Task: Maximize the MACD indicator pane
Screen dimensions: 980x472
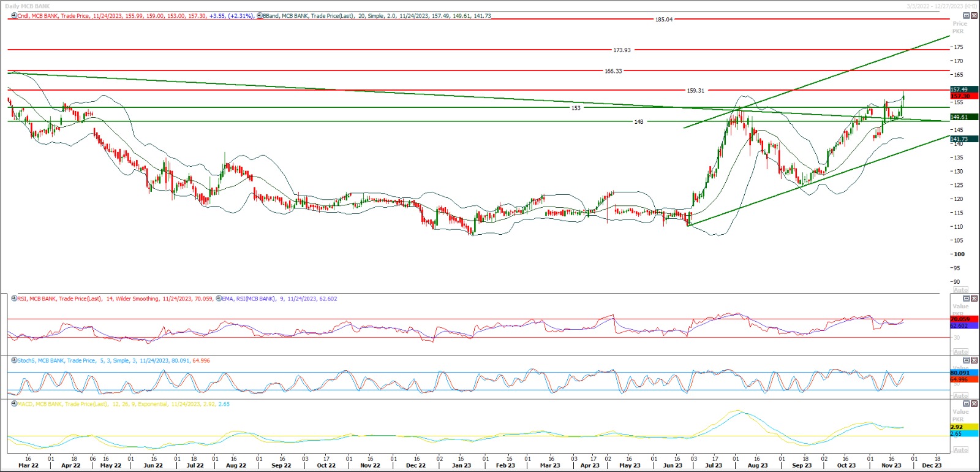Action: pos(967,404)
